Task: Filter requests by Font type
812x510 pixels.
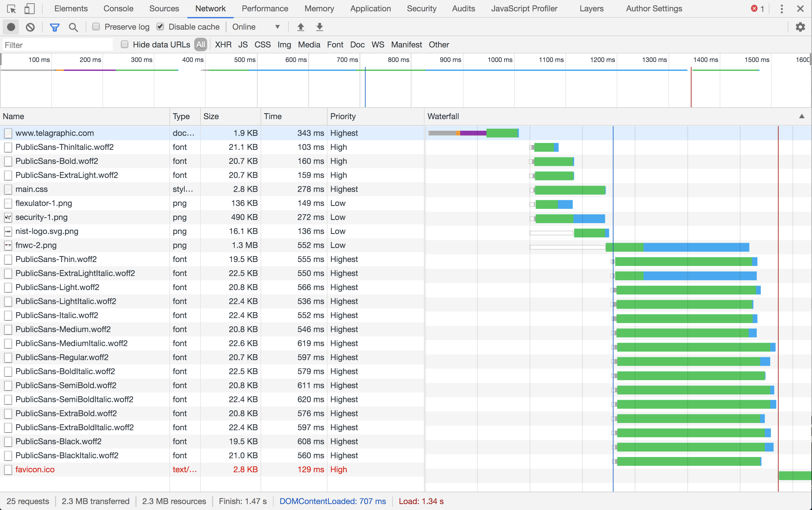Action: pyautogui.click(x=335, y=45)
